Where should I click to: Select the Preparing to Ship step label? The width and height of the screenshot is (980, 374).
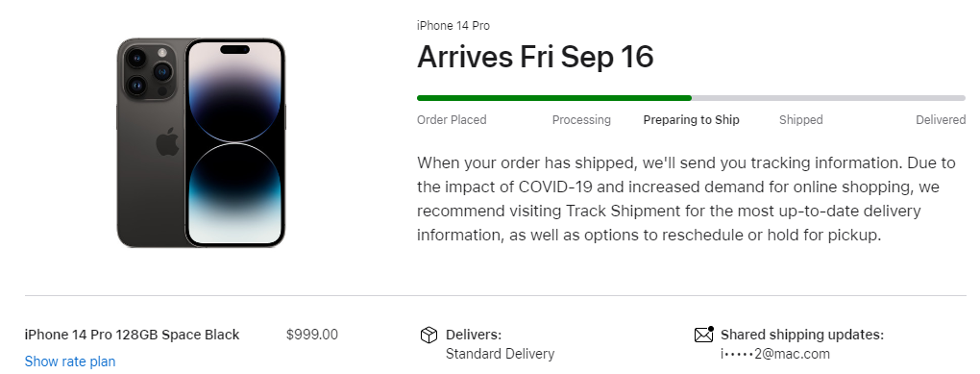pyautogui.click(x=691, y=119)
